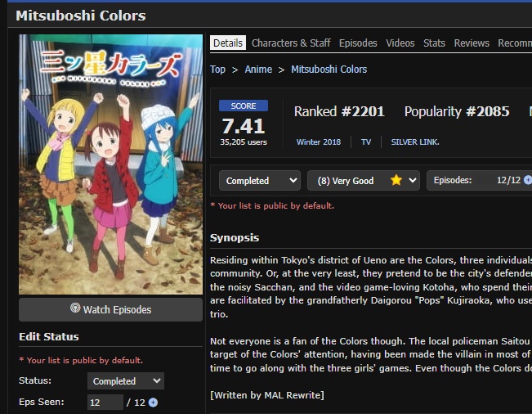Open the Reviews tab
Viewport: 532px width, 414px height.
[x=472, y=43]
